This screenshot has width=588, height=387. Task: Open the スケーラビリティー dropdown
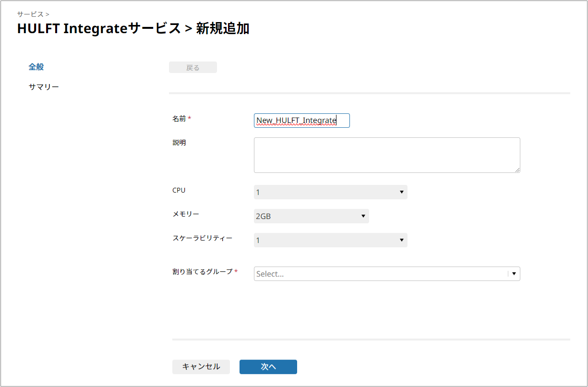pos(330,240)
